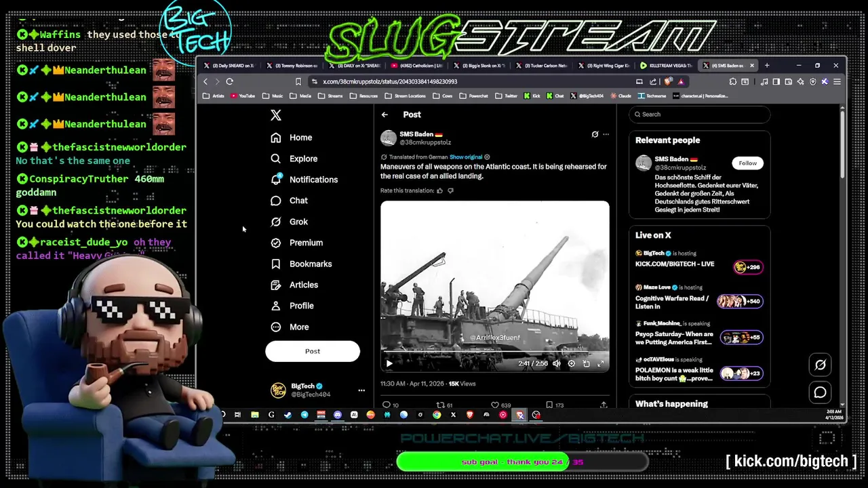The image size is (868, 488).
Task: Bookmark the post with 173 bookmarks
Action: click(x=555, y=405)
